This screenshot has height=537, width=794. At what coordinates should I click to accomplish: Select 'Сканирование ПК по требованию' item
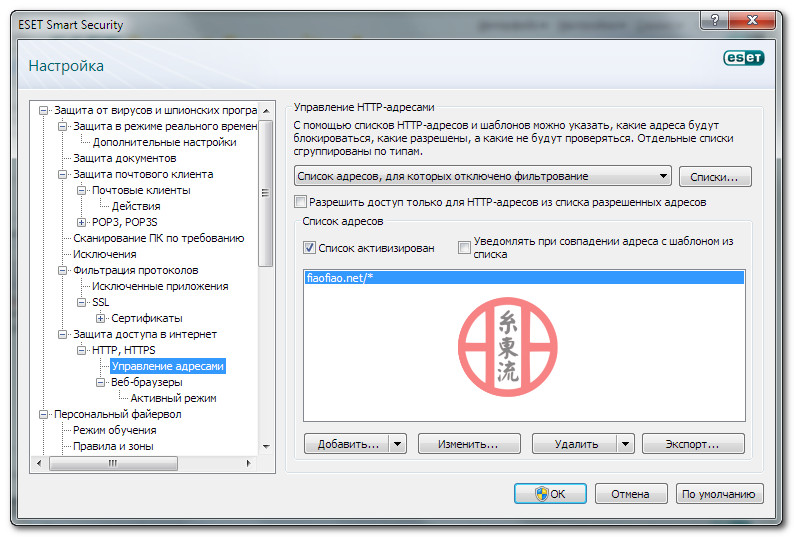158,238
